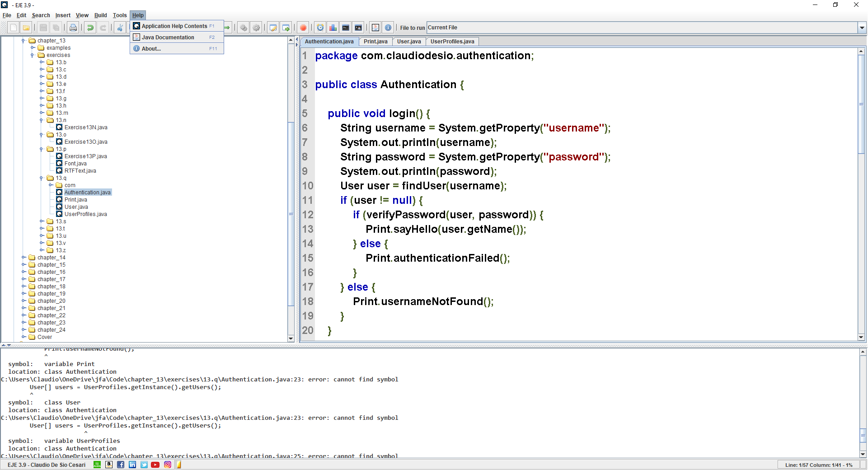Click the green Undo arrow icon
This screenshot has width=868, height=470.
[x=90, y=28]
